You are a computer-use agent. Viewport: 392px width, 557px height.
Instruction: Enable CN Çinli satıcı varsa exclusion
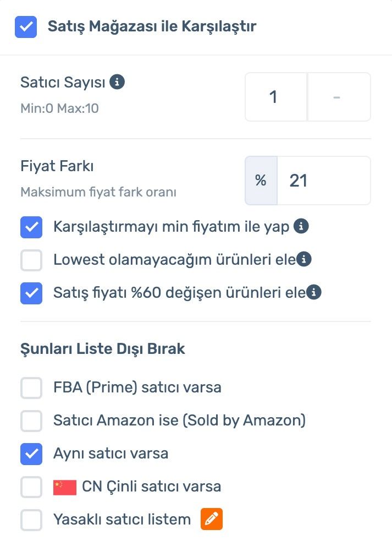[31, 487]
